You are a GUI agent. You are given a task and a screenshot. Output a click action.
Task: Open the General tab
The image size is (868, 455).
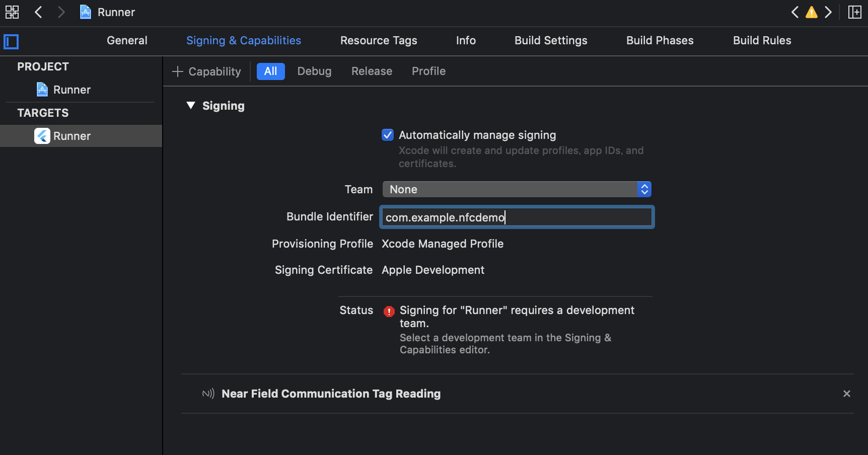[x=127, y=41]
